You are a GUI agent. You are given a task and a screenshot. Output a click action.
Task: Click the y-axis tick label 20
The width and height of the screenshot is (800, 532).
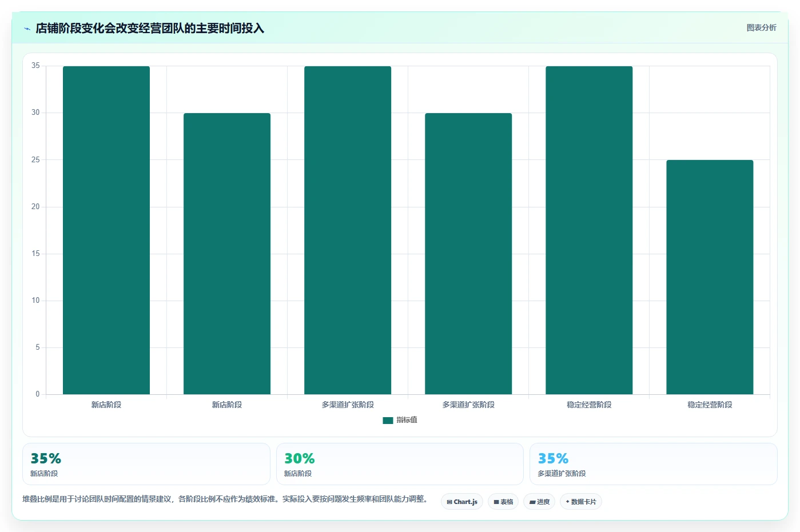[35, 207]
